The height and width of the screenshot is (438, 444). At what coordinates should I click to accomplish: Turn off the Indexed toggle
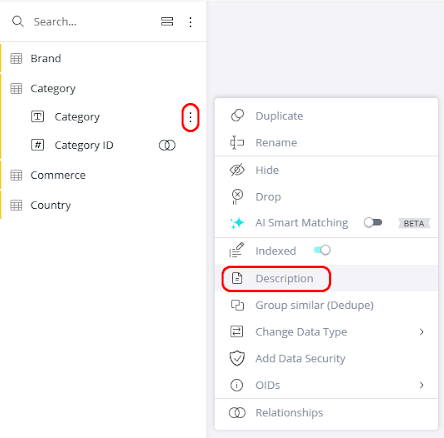coord(322,250)
